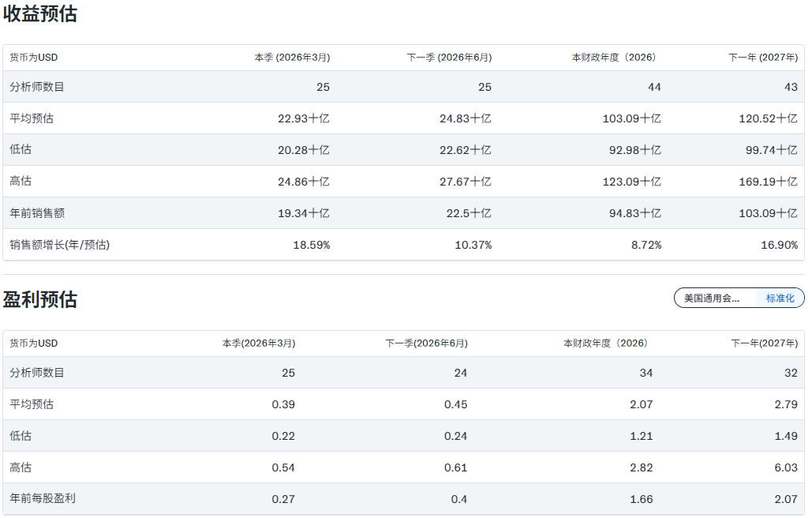Click the 0.39 average EPS estimate cell
Image resolution: width=812 pixels, height=518 pixels.
[283, 404]
